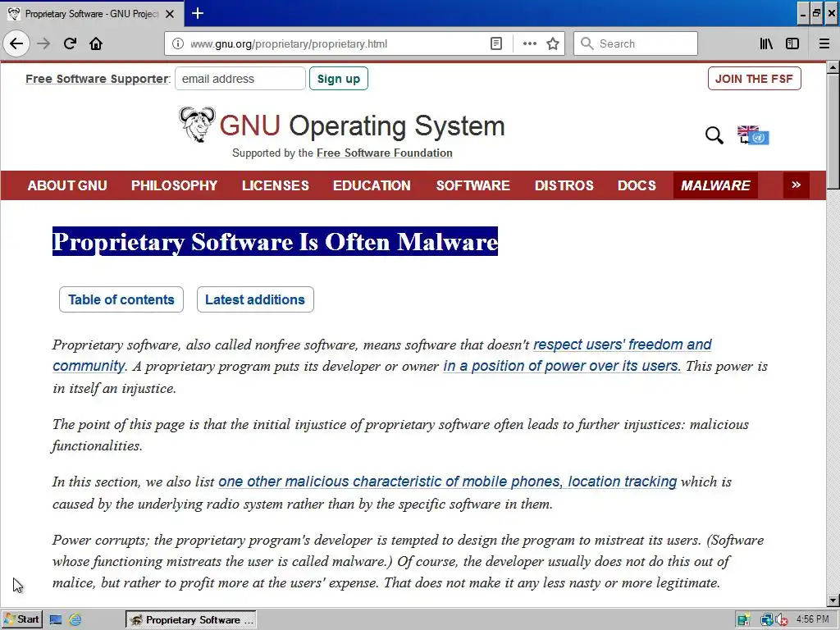Click the network tray icon
Image resolution: width=840 pixels, height=630 pixels.
767,620
